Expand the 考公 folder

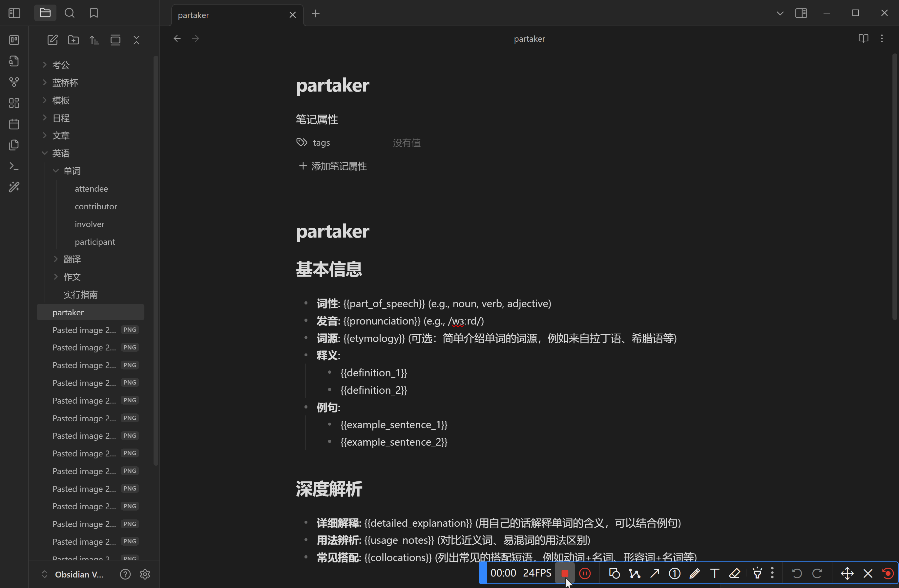coord(60,65)
